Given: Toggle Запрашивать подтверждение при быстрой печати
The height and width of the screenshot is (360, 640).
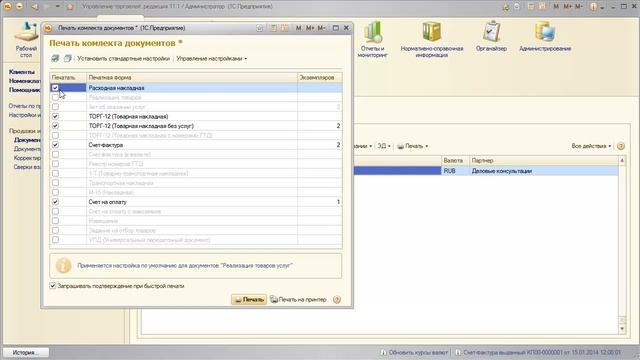Looking at the screenshot, I should (x=53, y=286).
